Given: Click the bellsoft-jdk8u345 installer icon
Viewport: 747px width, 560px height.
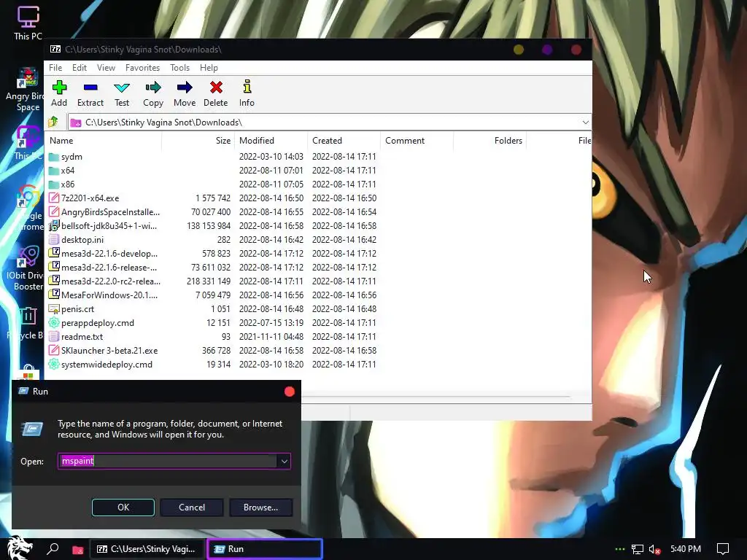Looking at the screenshot, I should (x=54, y=225).
